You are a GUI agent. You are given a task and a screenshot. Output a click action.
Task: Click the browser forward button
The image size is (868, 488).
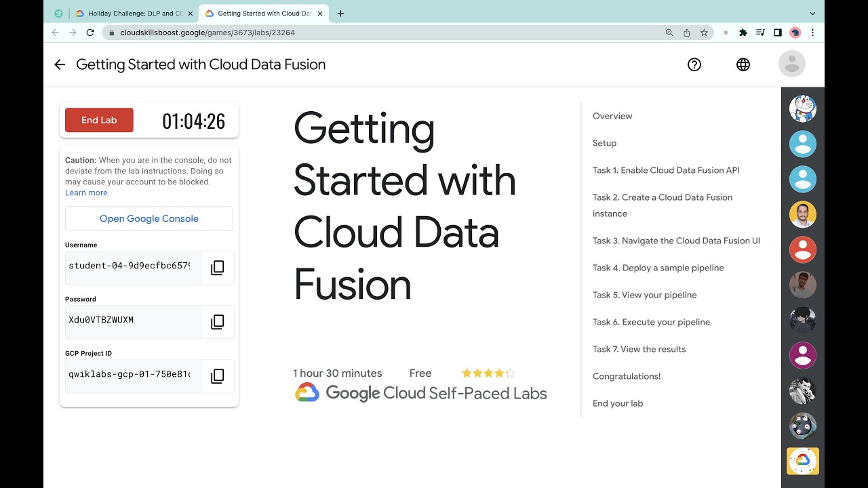73,33
